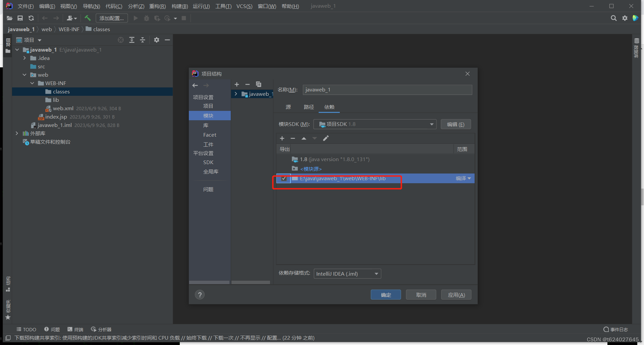
Task: Click the 取消 button
Action: (x=421, y=295)
